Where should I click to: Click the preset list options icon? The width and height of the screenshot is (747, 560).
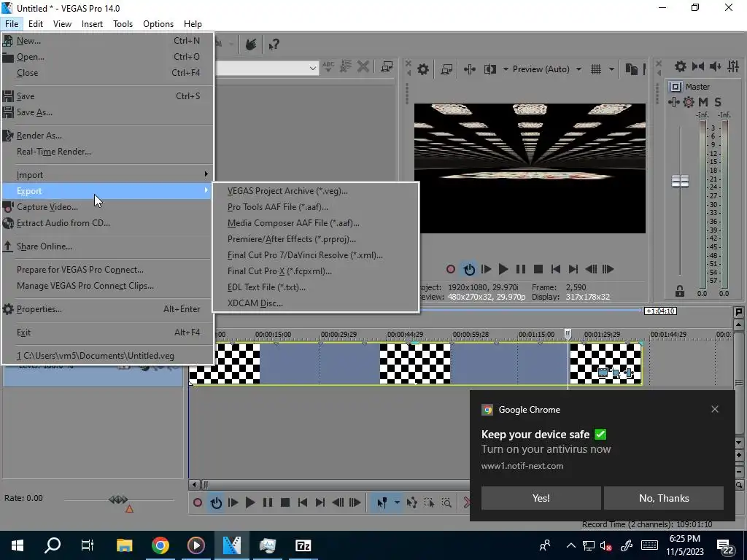345,66
